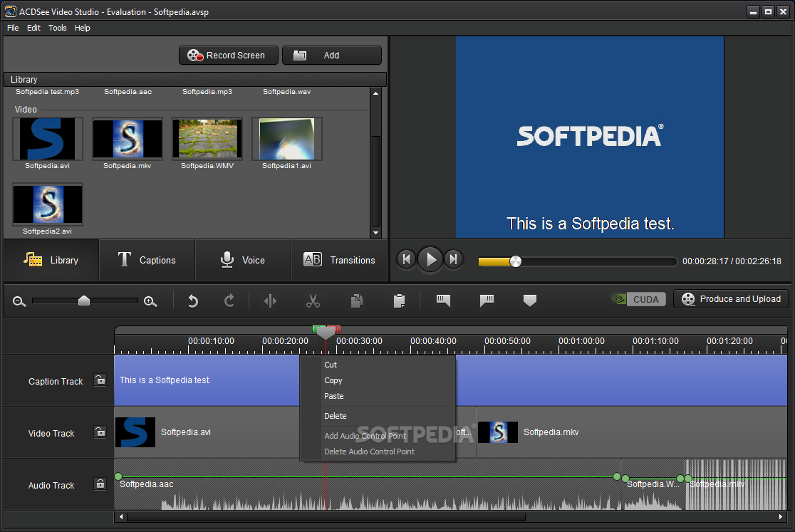Screen dimensions: 795x532
Task: Toggle the Audio Track lock
Action: pyautogui.click(x=100, y=484)
